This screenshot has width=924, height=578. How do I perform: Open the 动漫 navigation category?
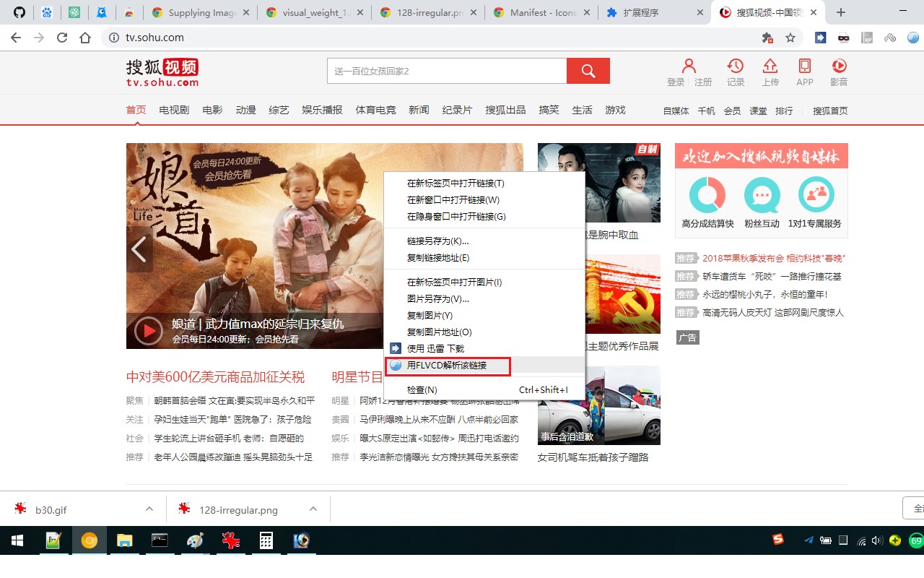(245, 110)
